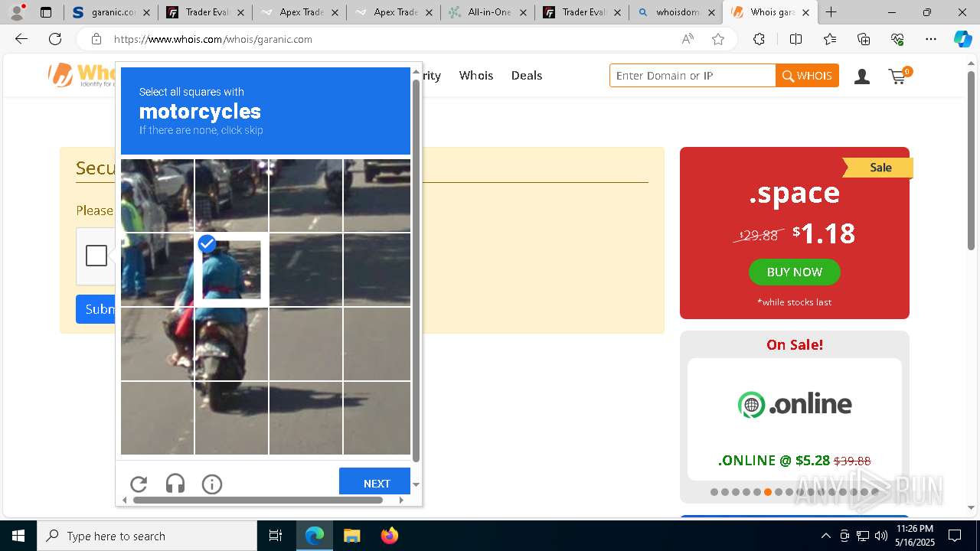The image size is (980, 551).
Task: Click the captcha vertical scrollbar
Action: tap(416, 269)
